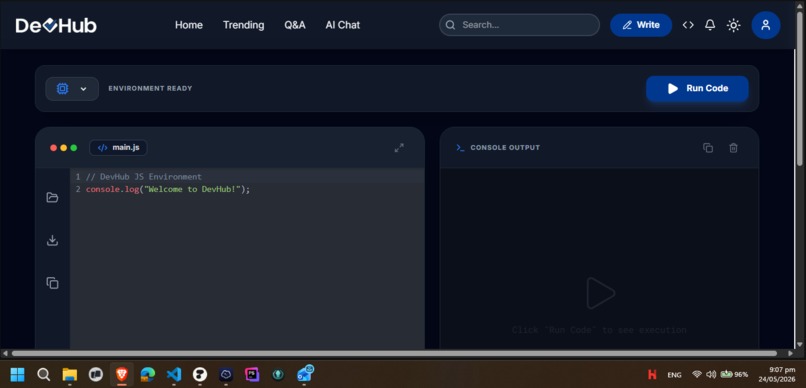Open notifications bell icon
The image size is (806, 388).
point(710,25)
